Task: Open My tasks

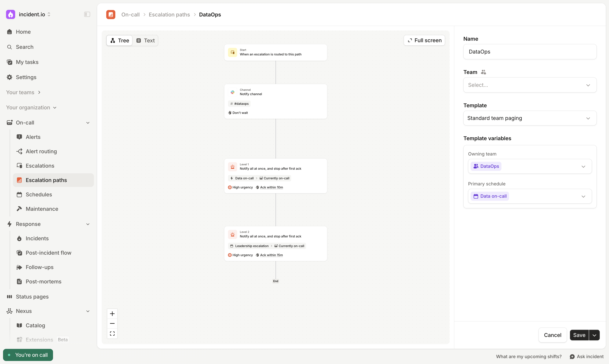Action: 27,62
